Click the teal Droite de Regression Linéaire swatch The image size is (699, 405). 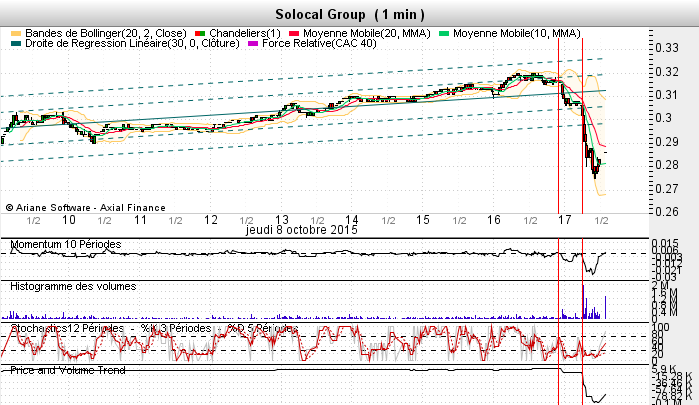tap(16, 44)
